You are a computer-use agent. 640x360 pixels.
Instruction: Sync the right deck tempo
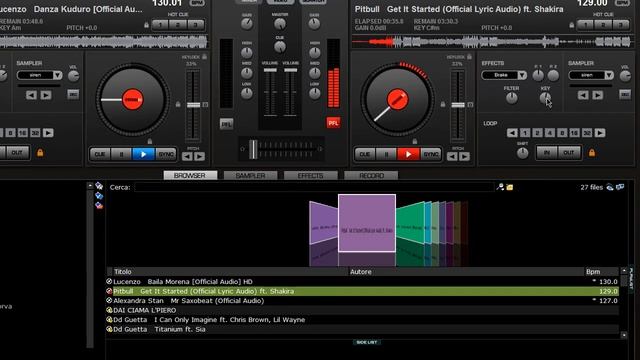[x=431, y=154]
